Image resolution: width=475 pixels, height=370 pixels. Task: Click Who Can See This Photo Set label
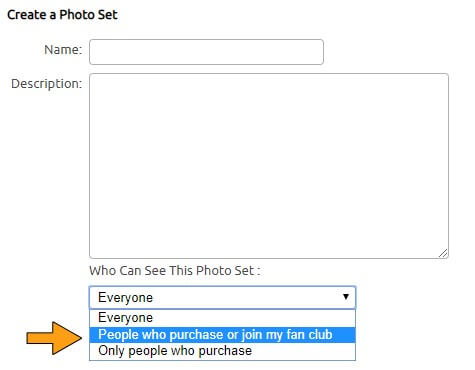174,271
